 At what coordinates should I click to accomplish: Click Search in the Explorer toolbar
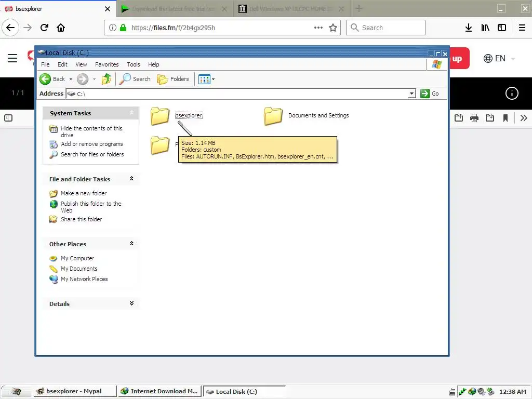(135, 79)
